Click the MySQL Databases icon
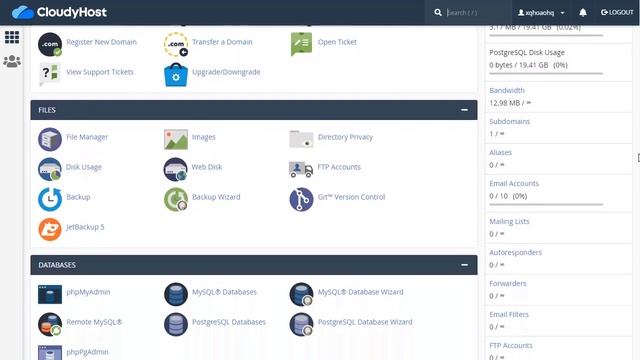 tap(176, 294)
